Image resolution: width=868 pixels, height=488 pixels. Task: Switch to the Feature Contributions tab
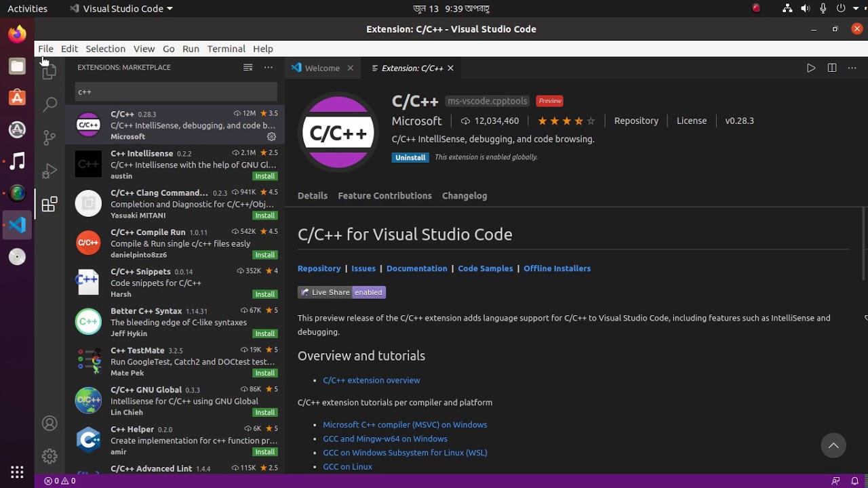click(384, 196)
